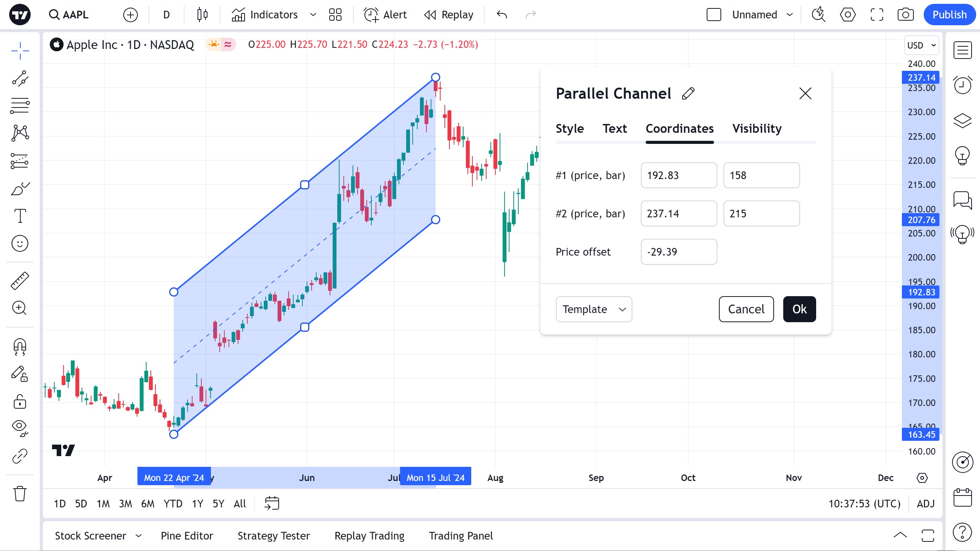Open the Alerts panel in right sidebar
The width and height of the screenshot is (980, 551).
pyautogui.click(x=962, y=85)
